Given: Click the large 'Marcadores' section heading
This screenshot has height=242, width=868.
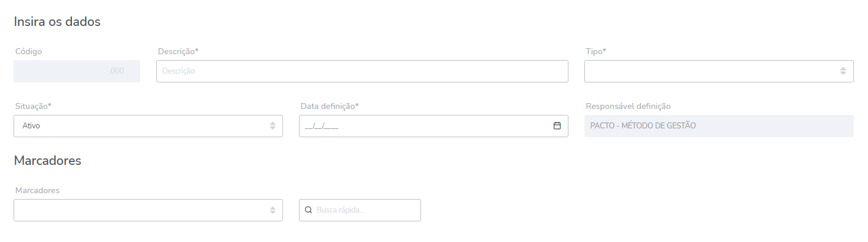Looking at the screenshot, I should pos(47,160).
